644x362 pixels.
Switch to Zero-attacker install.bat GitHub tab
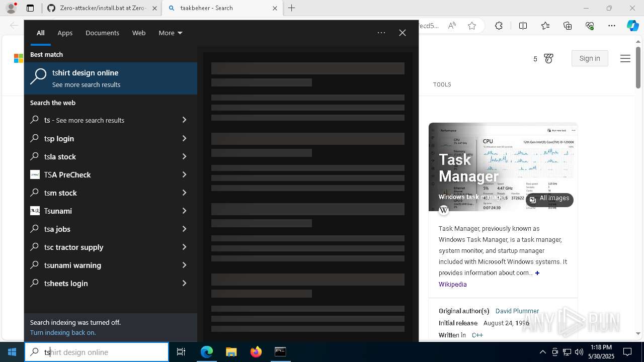[x=103, y=8]
